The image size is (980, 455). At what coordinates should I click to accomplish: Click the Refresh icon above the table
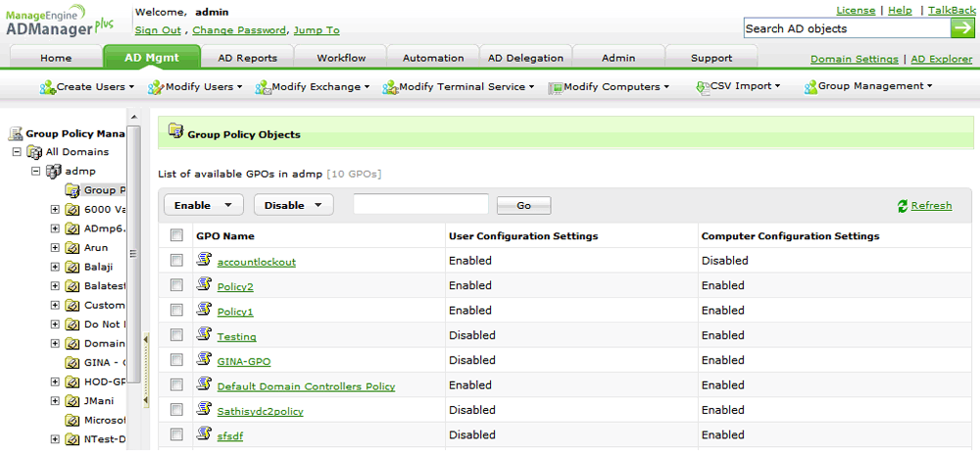point(903,206)
